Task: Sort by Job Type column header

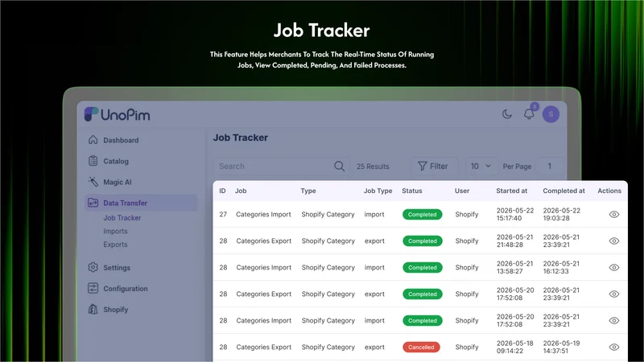Action: point(378,191)
